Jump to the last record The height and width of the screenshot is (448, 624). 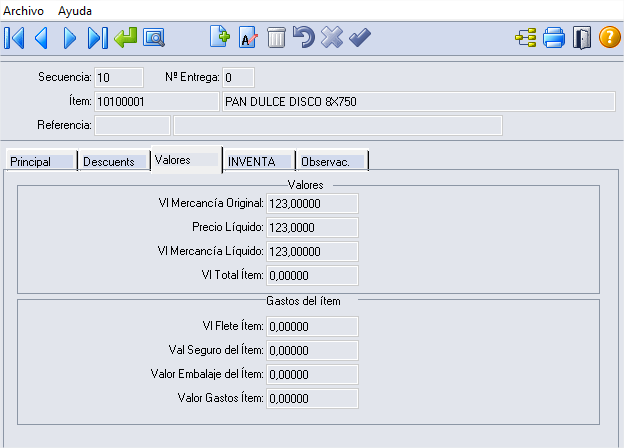tap(98, 38)
